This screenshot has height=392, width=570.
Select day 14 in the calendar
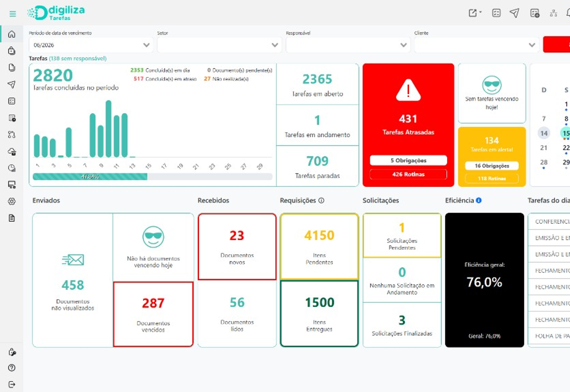pyautogui.click(x=544, y=133)
